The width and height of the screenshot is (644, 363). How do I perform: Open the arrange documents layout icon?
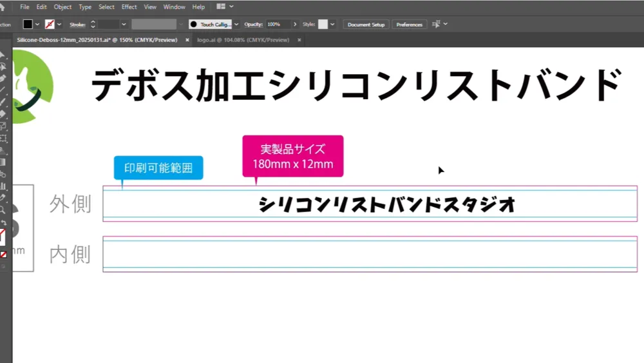click(220, 6)
